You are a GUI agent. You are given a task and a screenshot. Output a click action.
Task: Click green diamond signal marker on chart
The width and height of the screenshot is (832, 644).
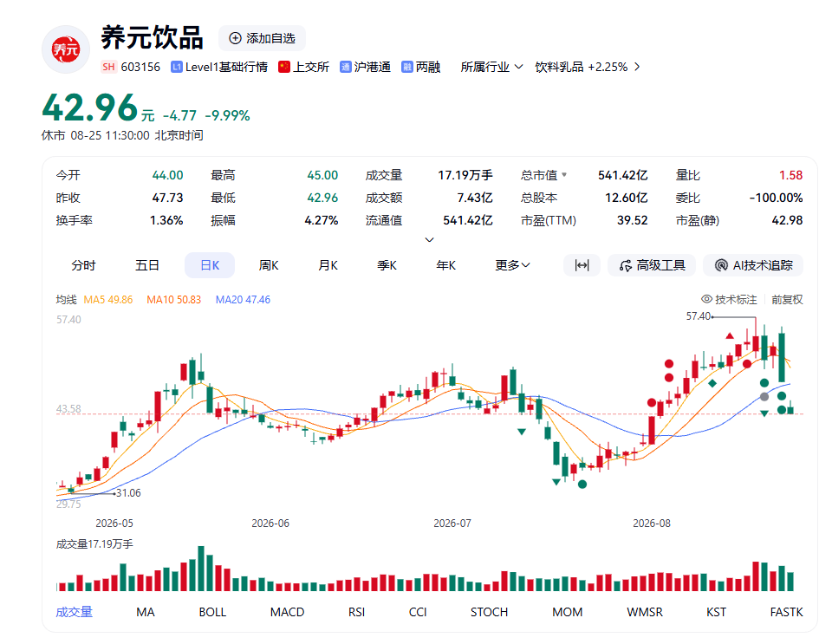(x=712, y=383)
